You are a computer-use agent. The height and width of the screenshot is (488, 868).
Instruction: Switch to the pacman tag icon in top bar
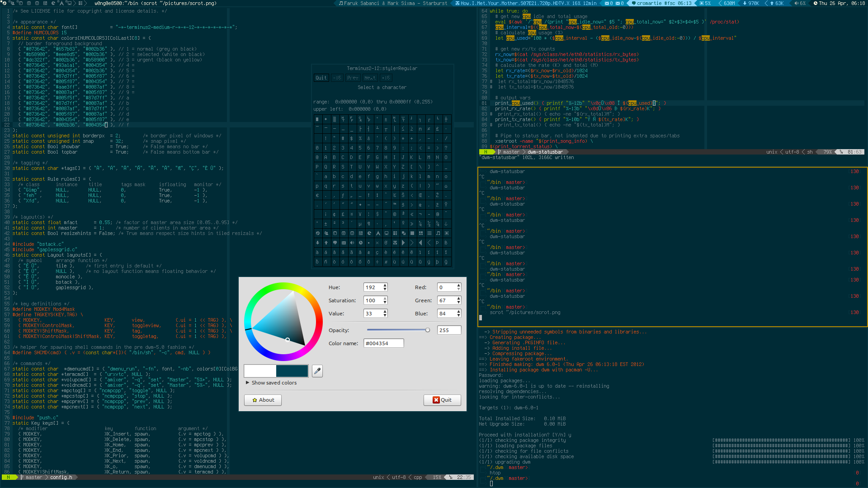pyautogui.click(x=53, y=3)
